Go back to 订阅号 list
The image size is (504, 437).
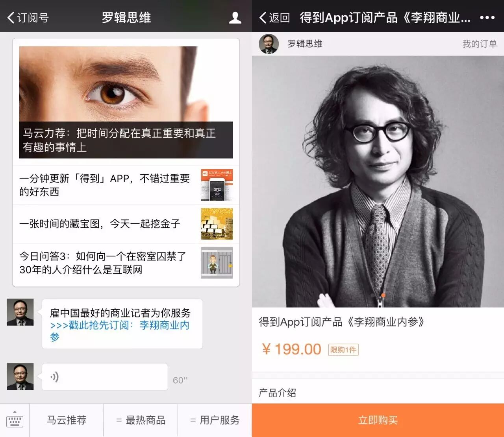coord(28,18)
